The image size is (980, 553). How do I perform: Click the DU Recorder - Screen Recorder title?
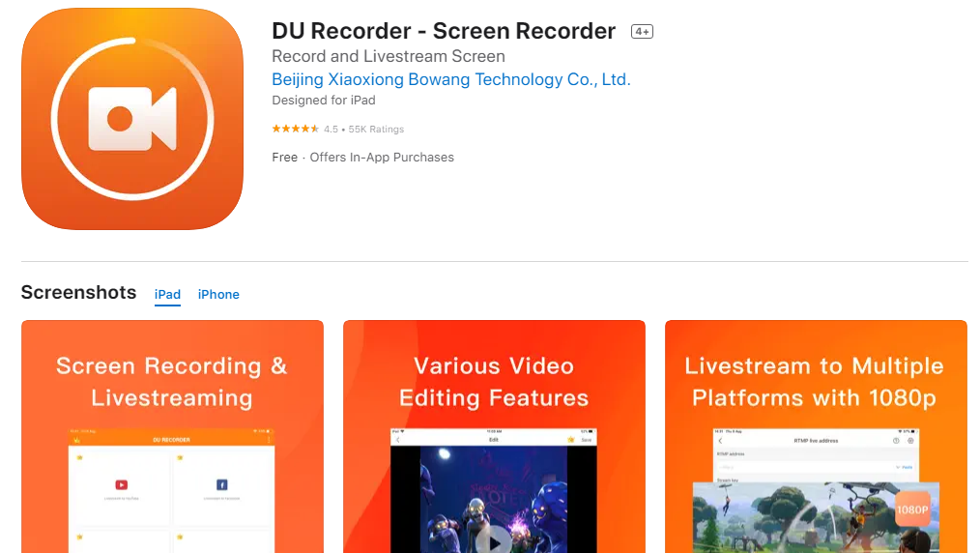pyautogui.click(x=443, y=31)
